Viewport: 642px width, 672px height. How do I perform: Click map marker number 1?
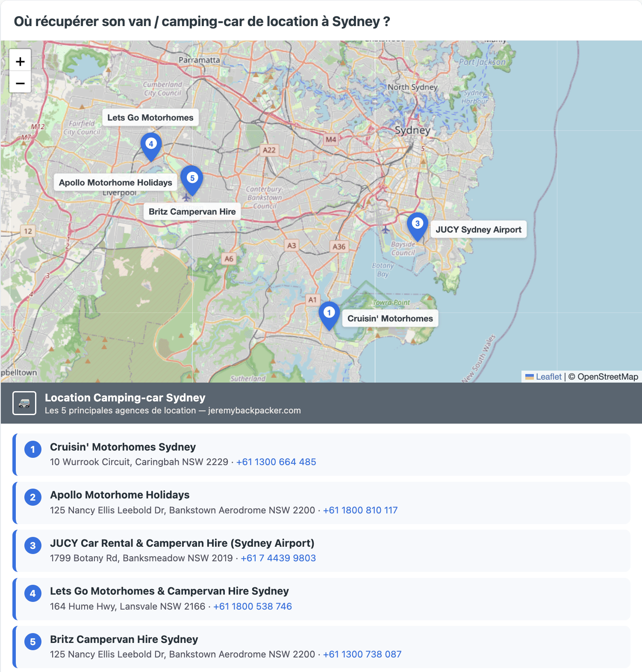click(x=329, y=316)
